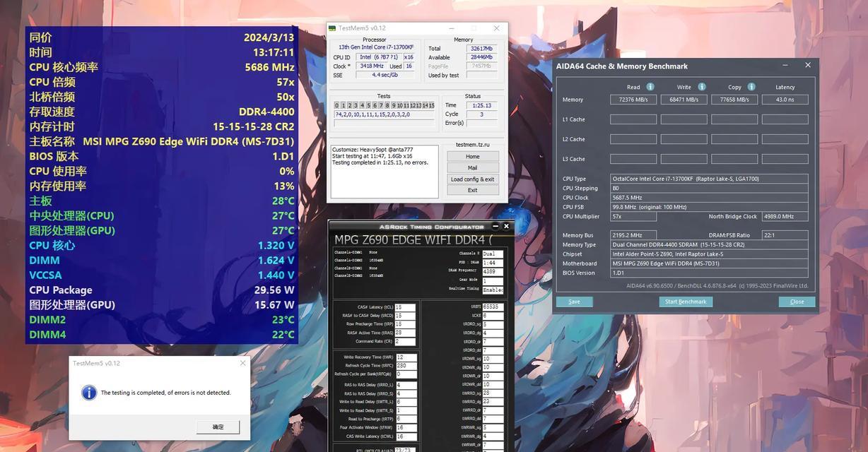The height and width of the screenshot is (452, 868).
Task: Click Start Benchmark in AIDA64
Action: click(686, 302)
